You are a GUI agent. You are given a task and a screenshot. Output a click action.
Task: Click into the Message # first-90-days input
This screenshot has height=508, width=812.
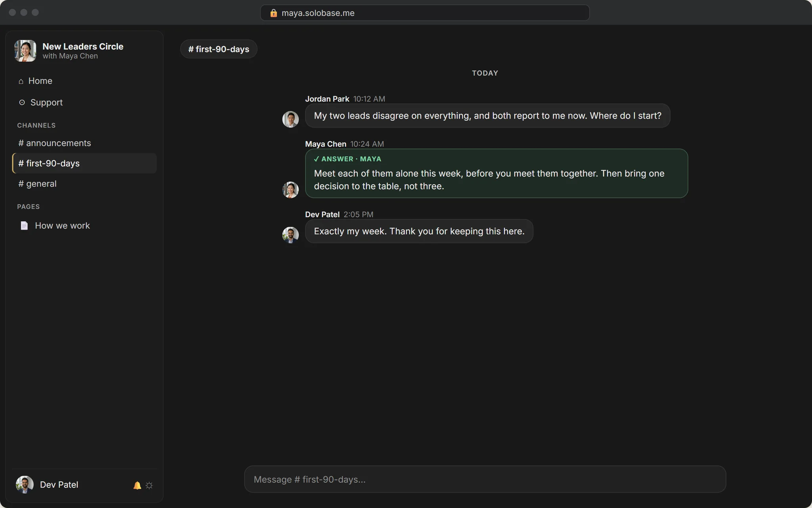coord(485,479)
